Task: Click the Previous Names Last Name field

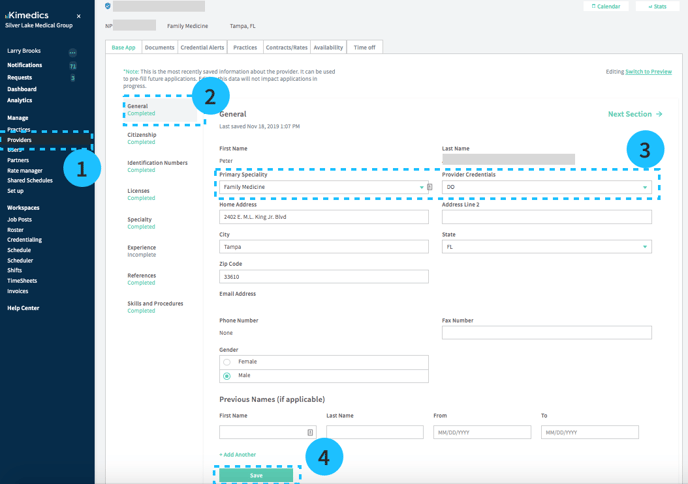Action: point(375,432)
